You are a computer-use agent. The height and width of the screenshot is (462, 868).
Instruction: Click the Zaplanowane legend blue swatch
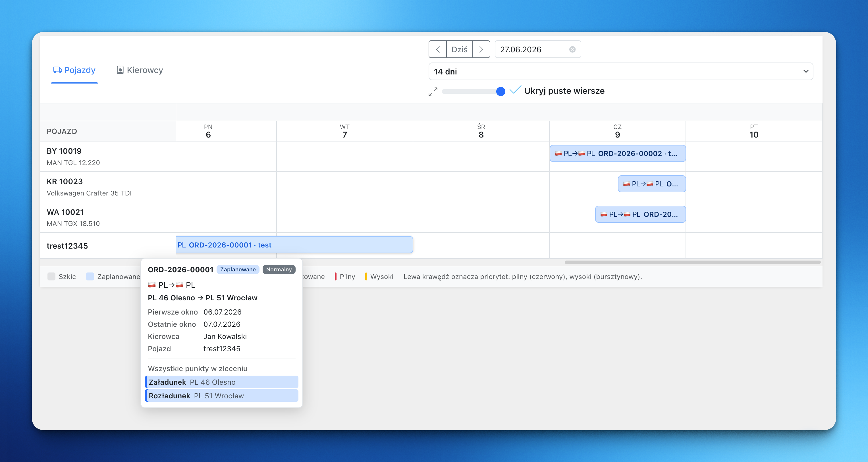click(90, 276)
